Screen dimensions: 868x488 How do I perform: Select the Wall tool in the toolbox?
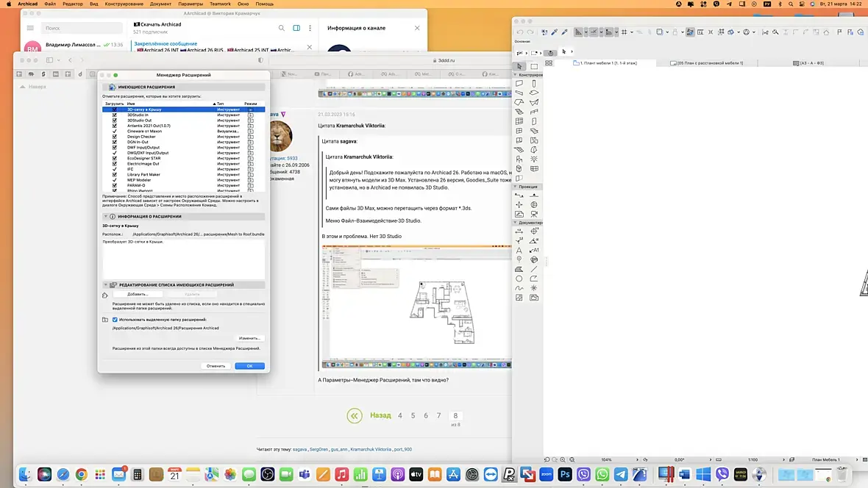(x=519, y=84)
